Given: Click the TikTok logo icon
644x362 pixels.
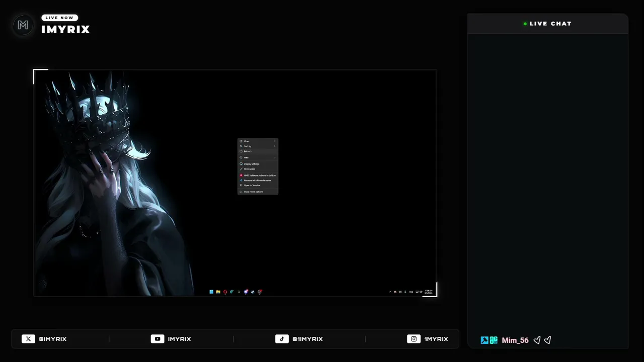Looking at the screenshot, I should click(282, 339).
